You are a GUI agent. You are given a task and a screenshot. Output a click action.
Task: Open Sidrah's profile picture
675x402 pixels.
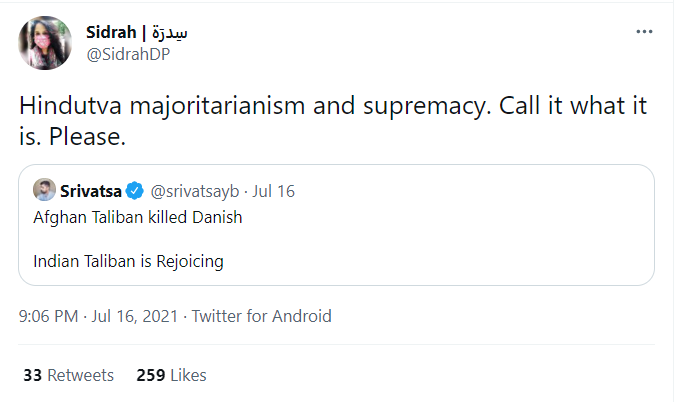click(x=44, y=41)
